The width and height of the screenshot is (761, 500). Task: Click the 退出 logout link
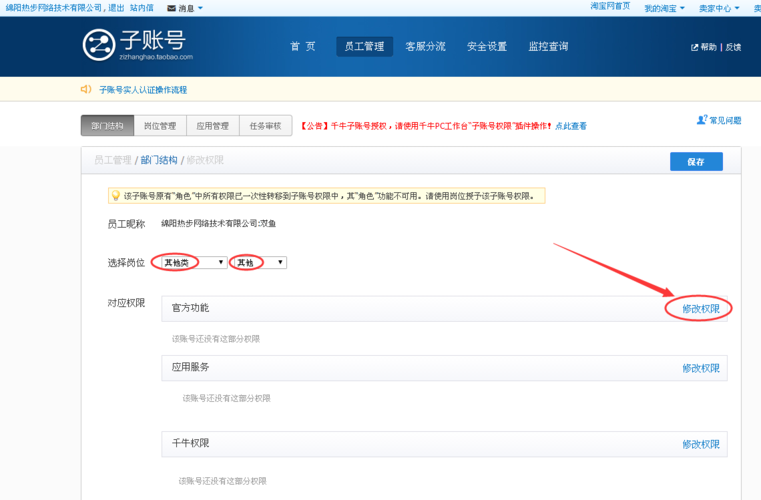[x=116, y=8]
